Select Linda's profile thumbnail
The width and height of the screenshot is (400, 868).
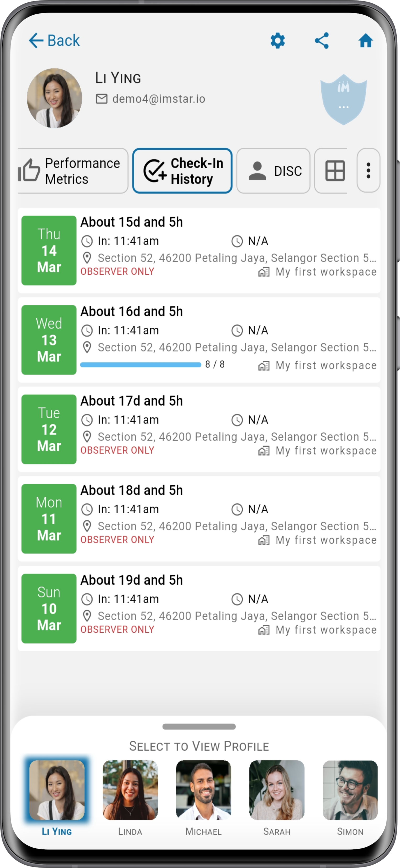coord(130,790)
